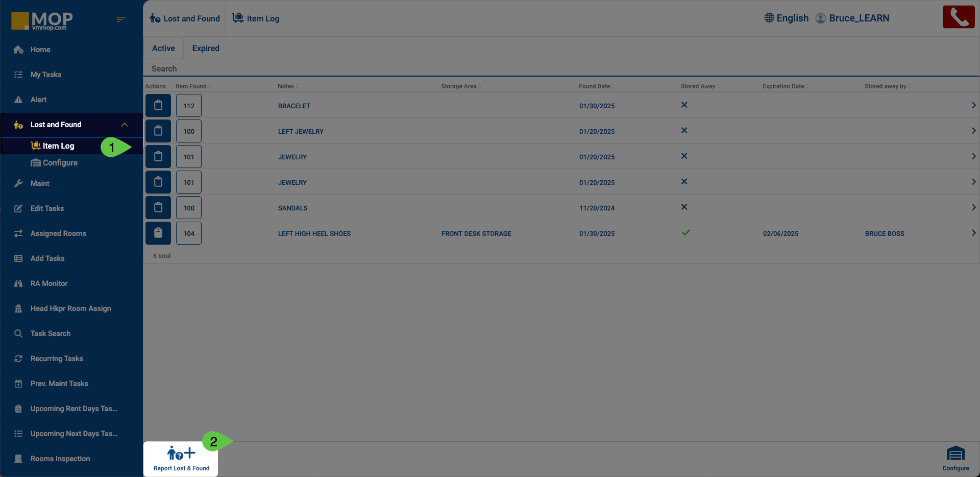Expand BRACELET row details arrow
Viewport: 980px width, 477px height.
(973, 105)
